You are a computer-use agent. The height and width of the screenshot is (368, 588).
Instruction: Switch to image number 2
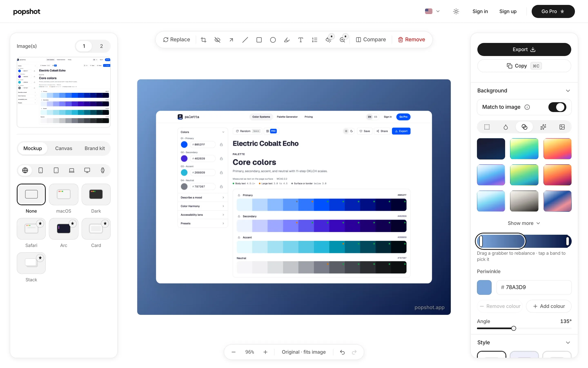[x=101, y=46]
